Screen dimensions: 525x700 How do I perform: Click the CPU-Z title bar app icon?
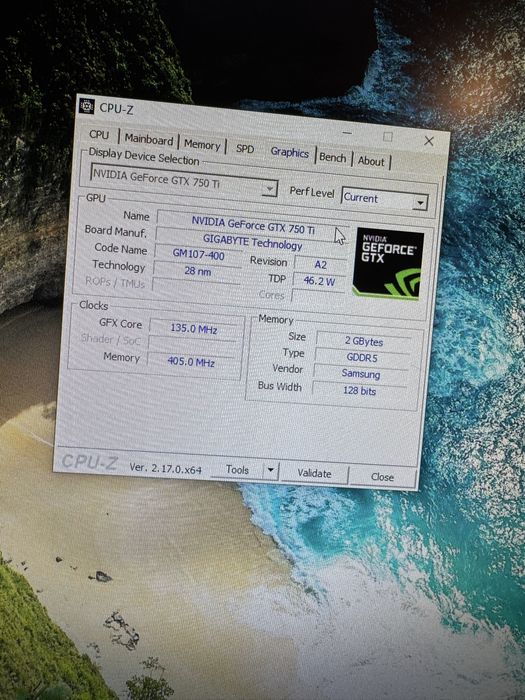86,106
